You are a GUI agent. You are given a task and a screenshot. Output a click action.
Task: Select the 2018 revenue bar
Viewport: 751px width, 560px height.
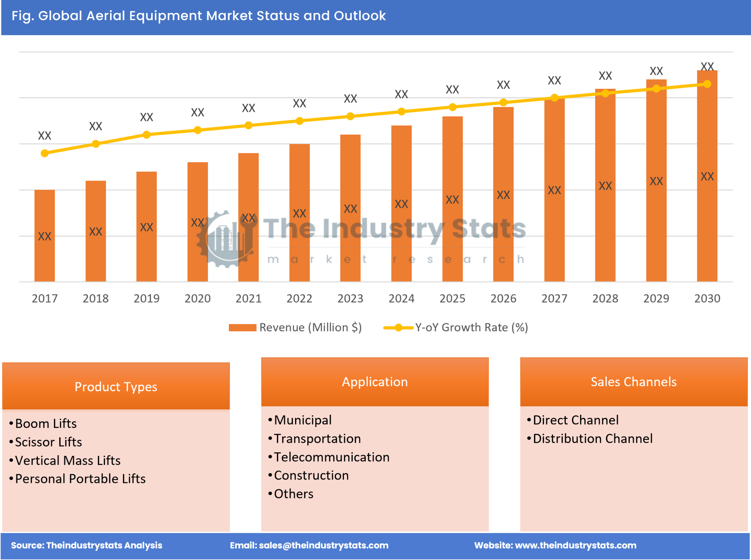coord(96,231)
